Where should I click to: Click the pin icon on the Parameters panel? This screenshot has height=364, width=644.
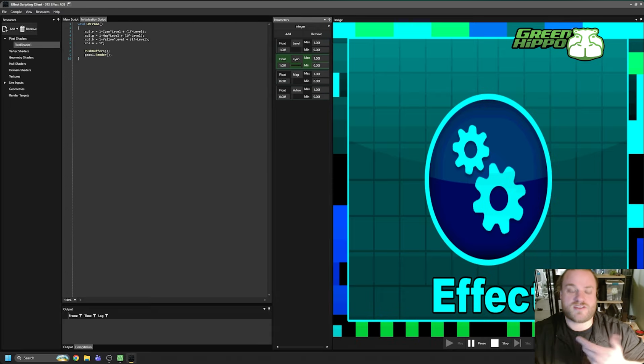[x=330, y=19]
